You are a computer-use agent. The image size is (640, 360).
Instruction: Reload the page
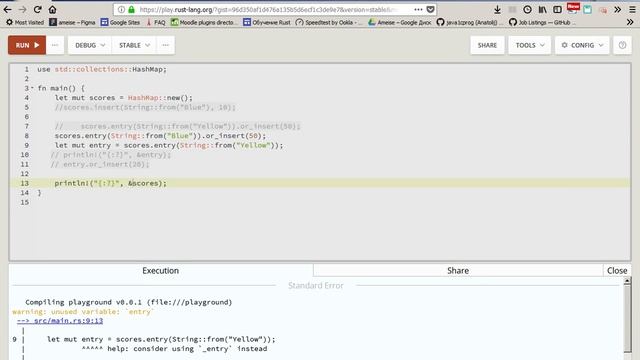pos(38,9)
